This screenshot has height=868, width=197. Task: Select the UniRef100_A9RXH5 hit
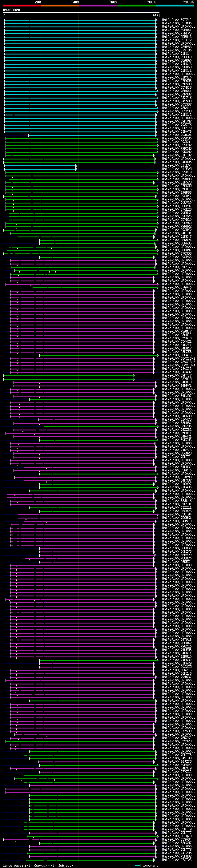pos(177,149)
